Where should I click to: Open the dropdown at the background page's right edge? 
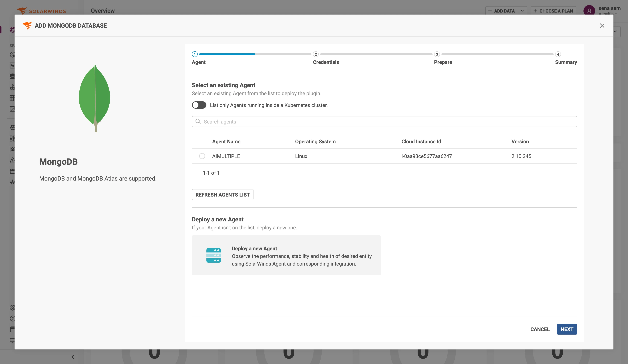point(617,31)
